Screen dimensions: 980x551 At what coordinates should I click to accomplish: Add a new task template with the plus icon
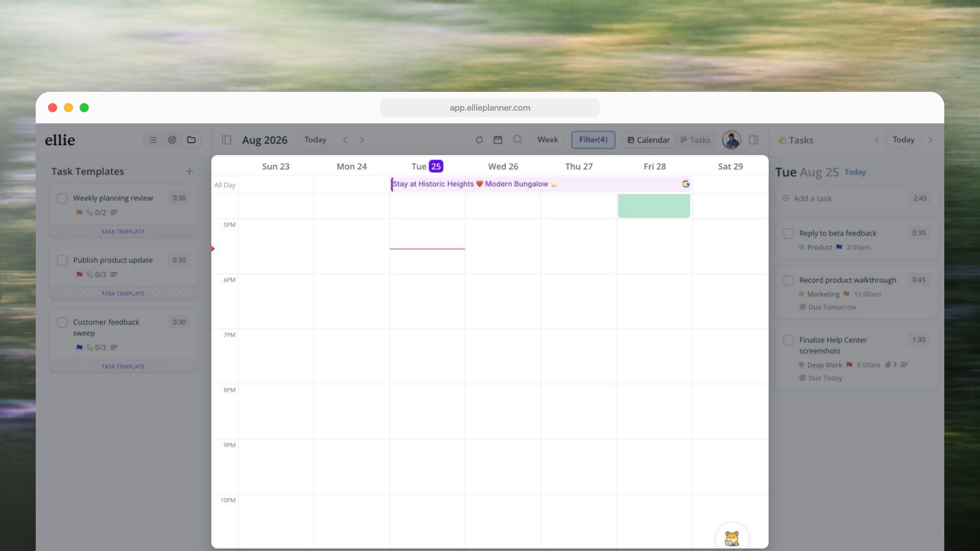[189, 171]
